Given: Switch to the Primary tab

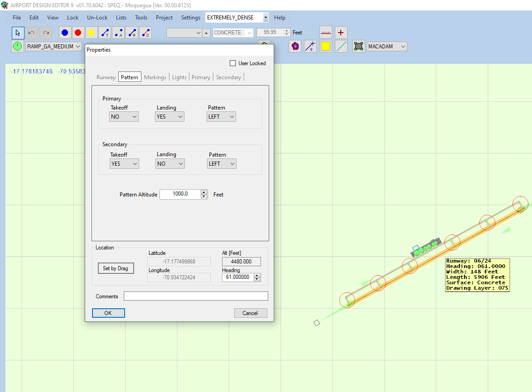Looking at the screenshot, I should (201, 77).
